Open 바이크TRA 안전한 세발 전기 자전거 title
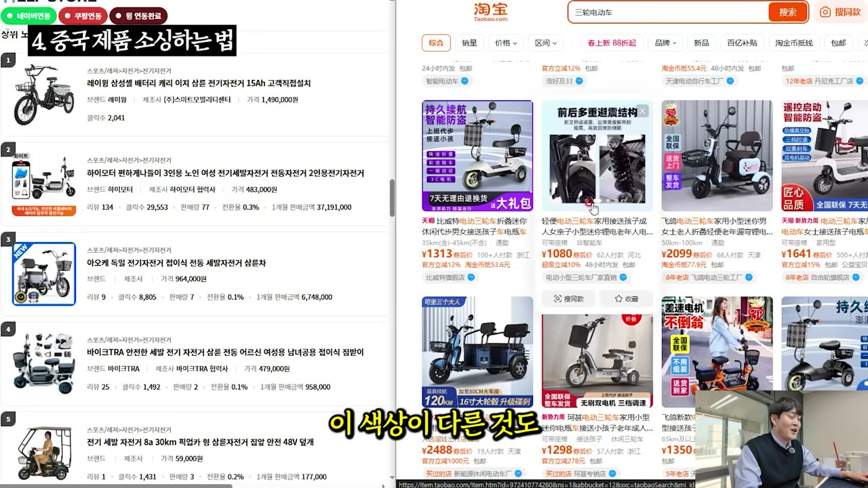The width and height of the screenshot is (868, 488). click(225, 352)
